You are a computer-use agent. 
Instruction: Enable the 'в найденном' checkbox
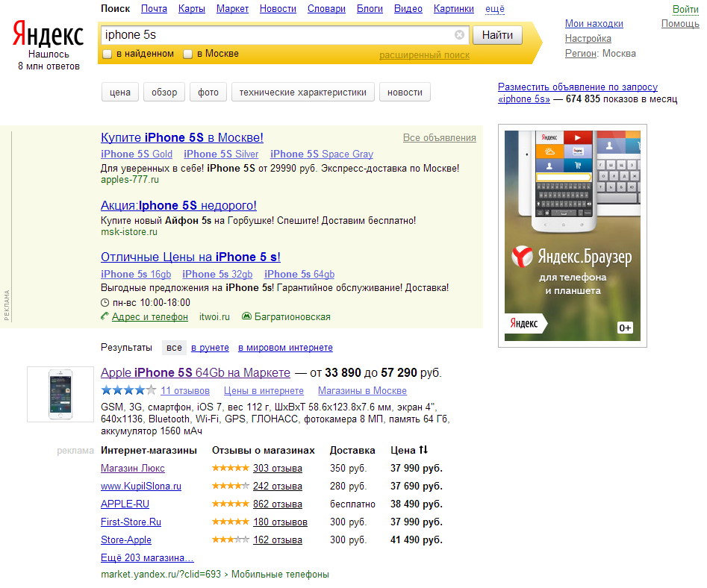click(108, 54)
